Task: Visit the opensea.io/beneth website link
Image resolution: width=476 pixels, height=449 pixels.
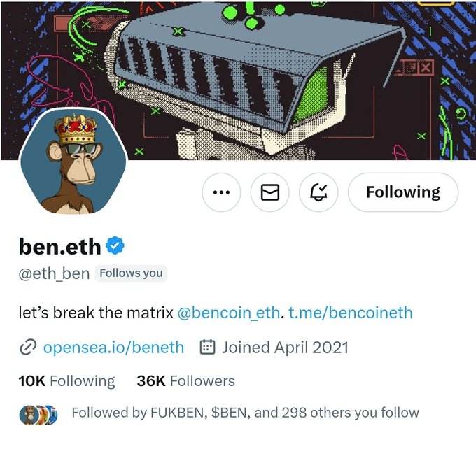Action: (x=113, y=348)
